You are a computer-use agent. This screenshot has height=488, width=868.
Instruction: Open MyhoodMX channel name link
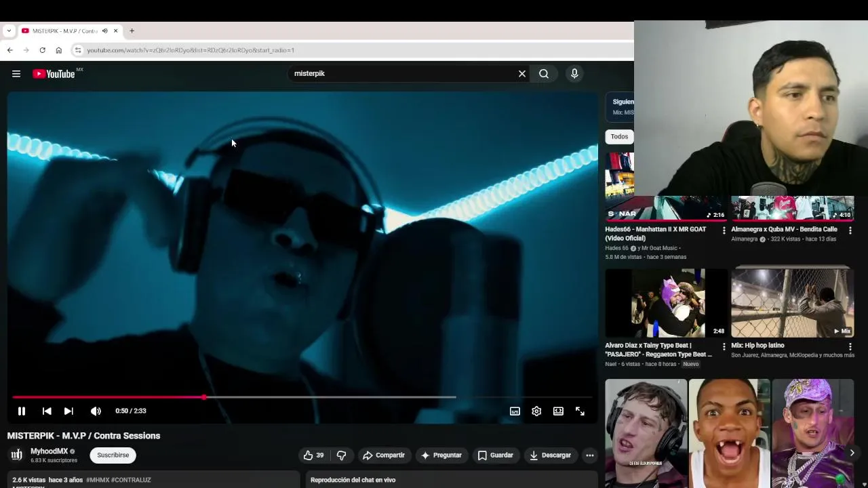(49, 451)
